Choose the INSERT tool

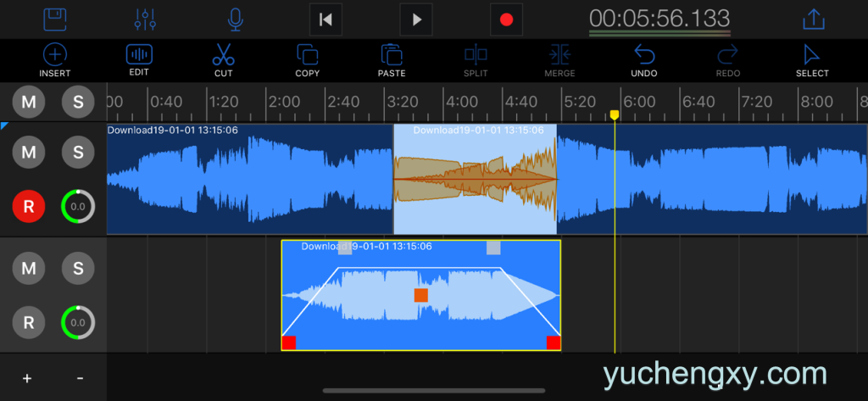(55, 60)
